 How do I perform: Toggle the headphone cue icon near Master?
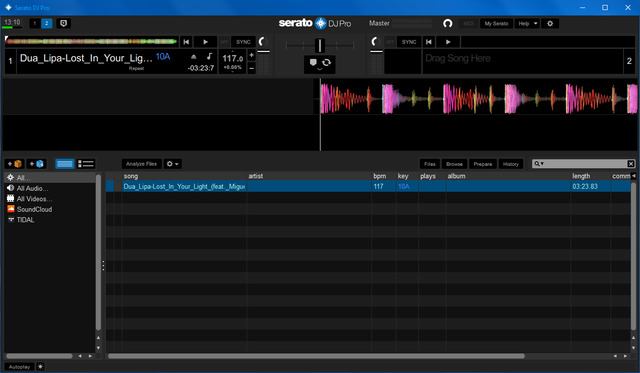point(448,23)
